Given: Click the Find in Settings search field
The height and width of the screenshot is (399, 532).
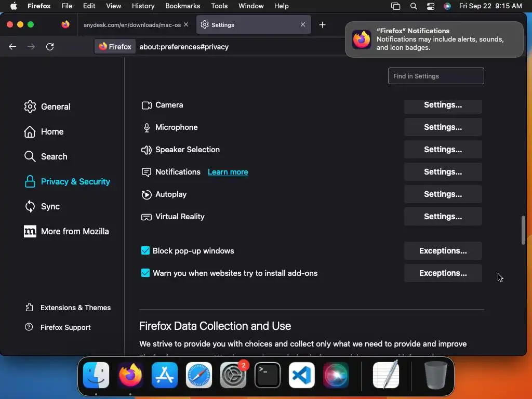Looking at the screenshot, I should pyautogui.click(x=436, y=76).
